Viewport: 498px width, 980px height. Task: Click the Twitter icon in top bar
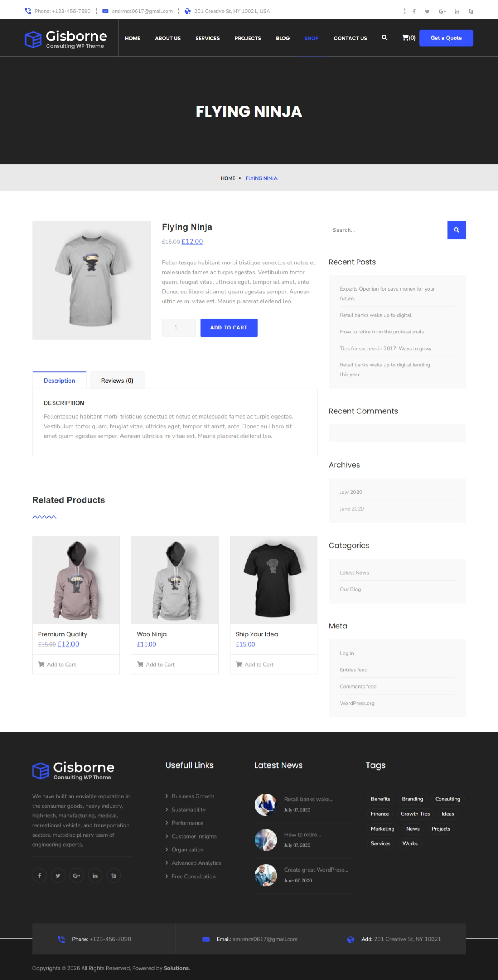click(x=427, y=11)
